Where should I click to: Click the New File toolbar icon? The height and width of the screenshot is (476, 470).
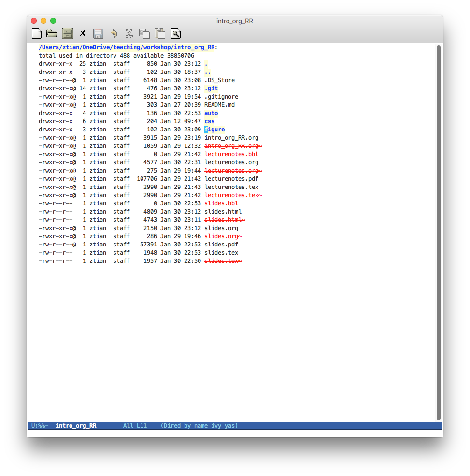tap(37, 33)
